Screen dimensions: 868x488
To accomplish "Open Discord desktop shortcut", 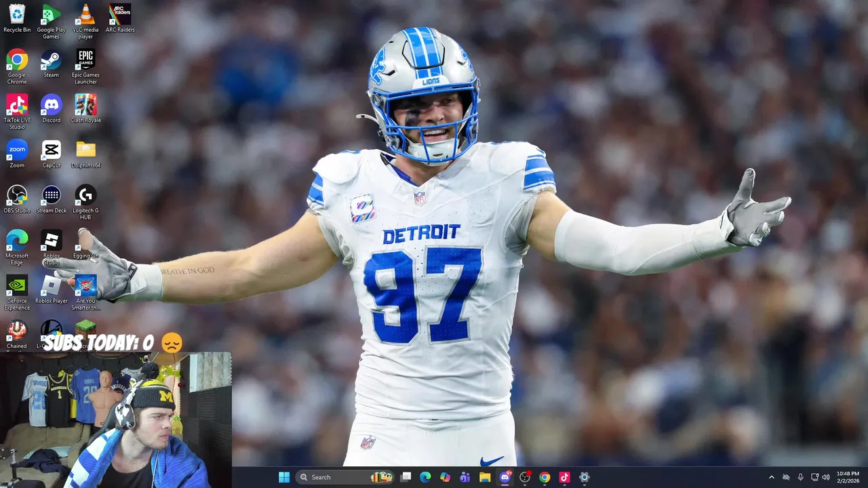I will pos(51,108).
